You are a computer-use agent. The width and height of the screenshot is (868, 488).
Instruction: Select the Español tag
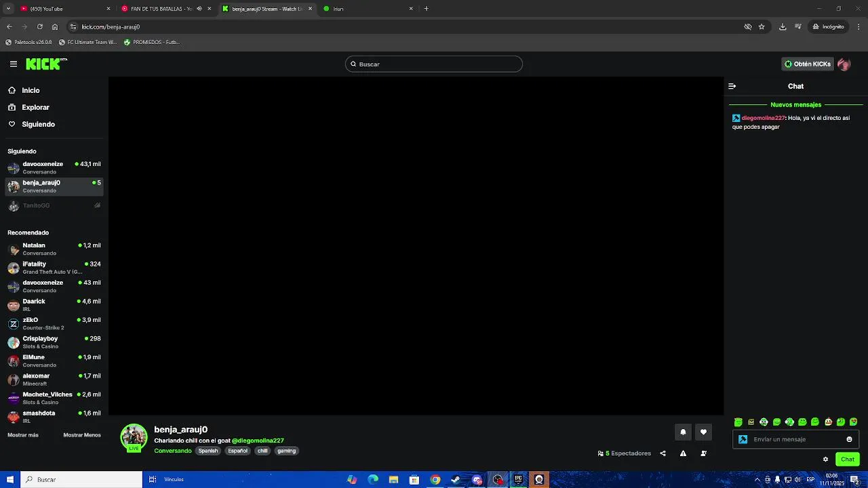(237, 451)
